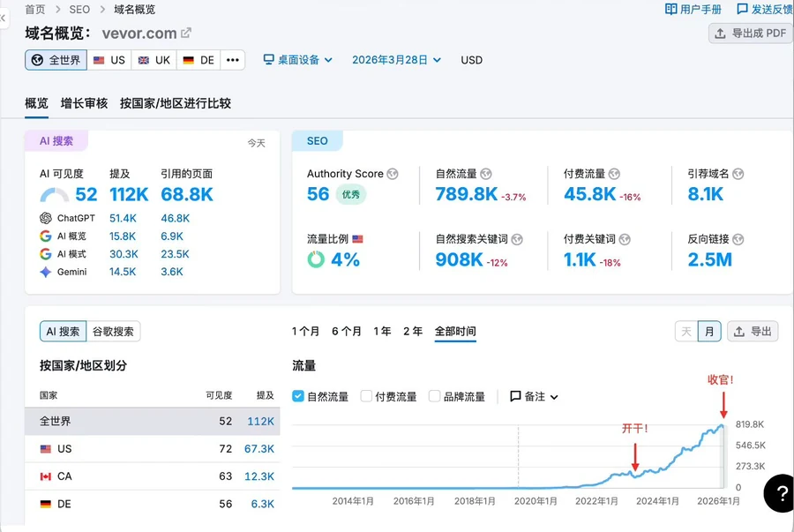
Task: Select UK region filter
Action: point(154,60)
